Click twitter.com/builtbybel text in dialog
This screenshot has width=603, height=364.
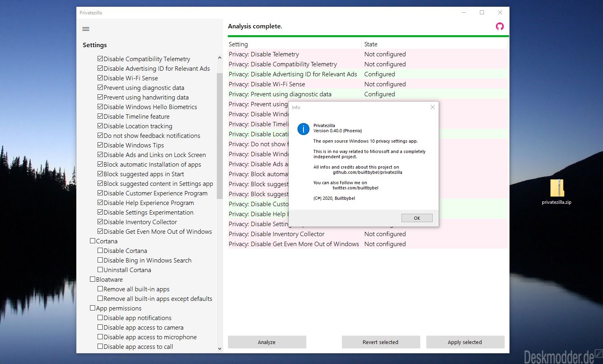[355, 188]
